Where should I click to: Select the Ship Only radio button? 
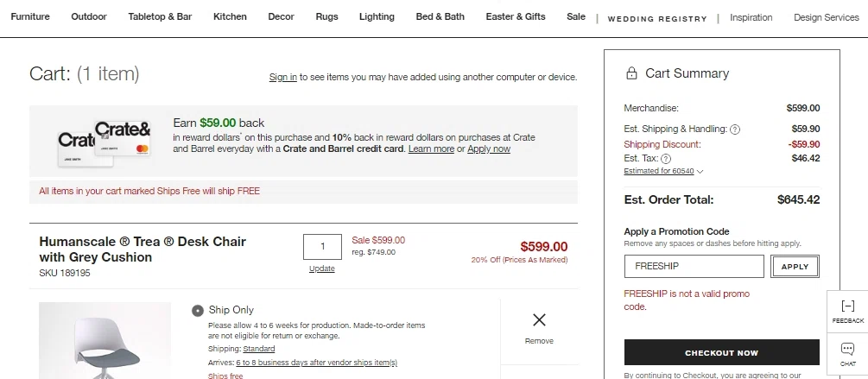pos(198,310)
